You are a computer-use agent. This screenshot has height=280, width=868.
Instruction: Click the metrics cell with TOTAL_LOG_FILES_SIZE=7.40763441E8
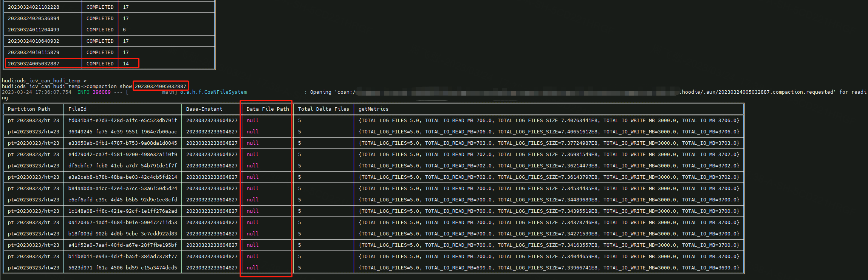[x=549, y=120]
